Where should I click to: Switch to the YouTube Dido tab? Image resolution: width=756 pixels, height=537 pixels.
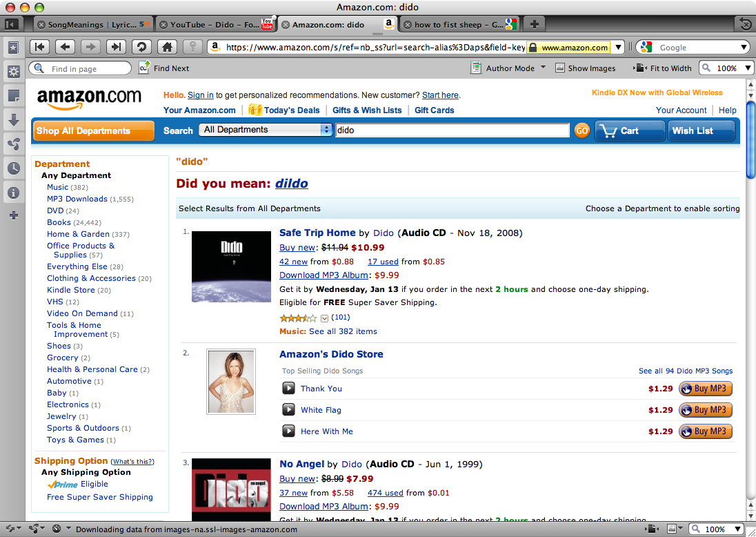coord(215,25)
